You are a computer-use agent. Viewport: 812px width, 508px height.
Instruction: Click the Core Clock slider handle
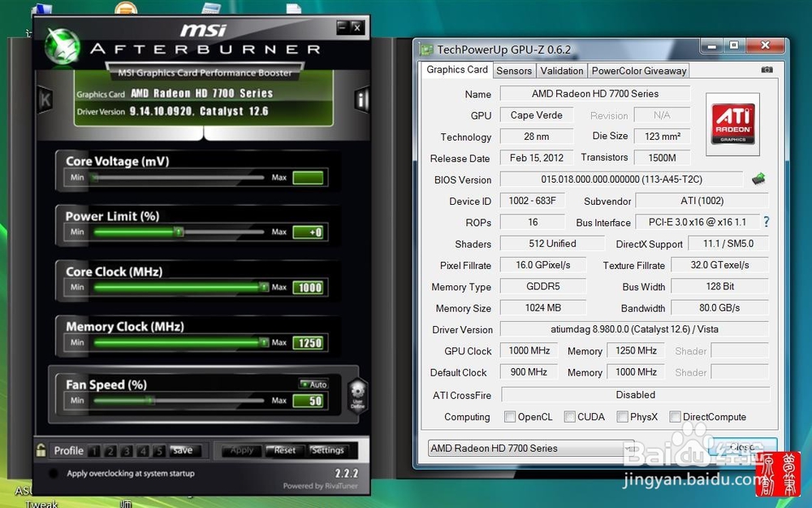[264, 287]
